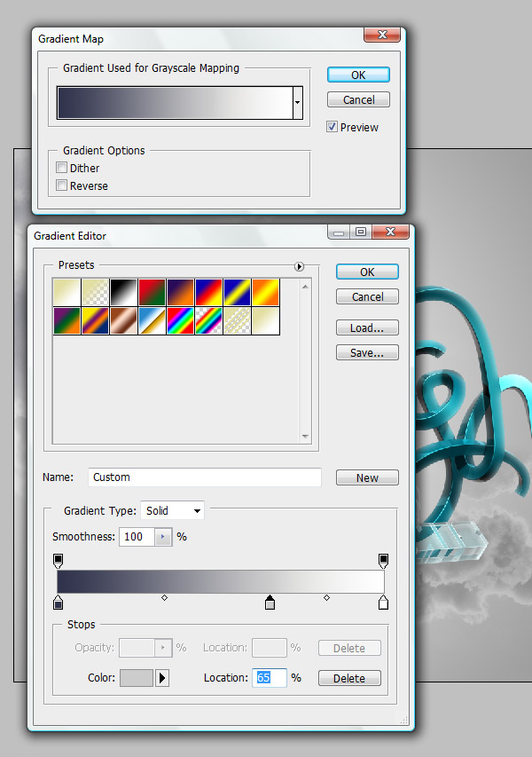
Task: Select the yellow transparent checkered preset
Action: coord(96,292)
